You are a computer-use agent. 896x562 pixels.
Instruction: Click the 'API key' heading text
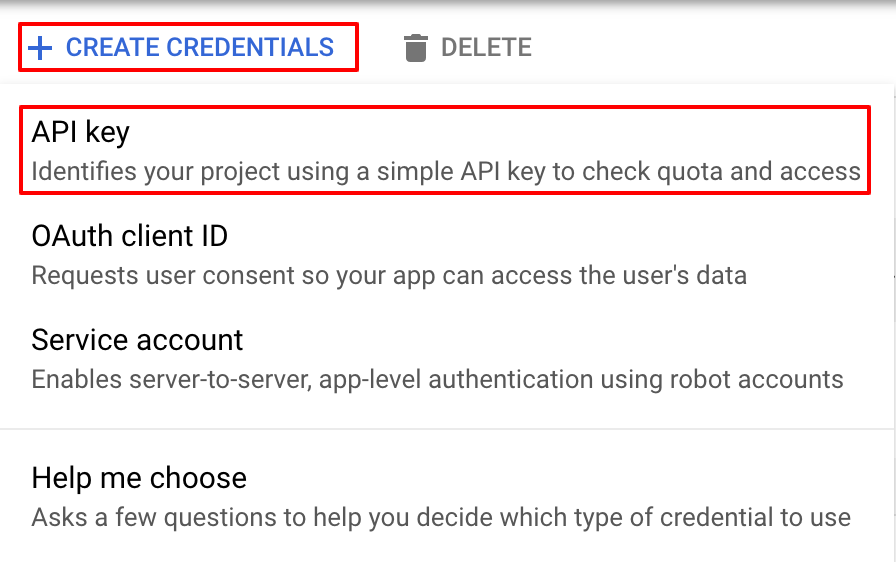click(81, 132)
